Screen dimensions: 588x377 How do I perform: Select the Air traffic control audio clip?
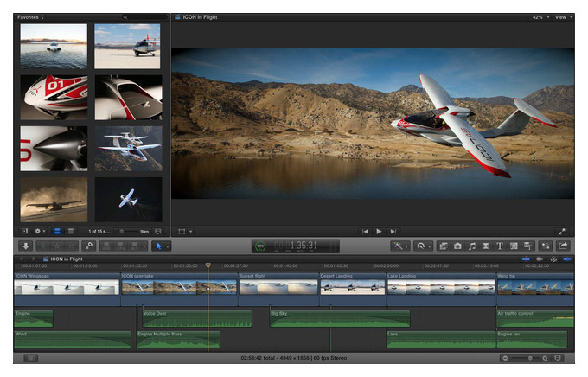535,318
